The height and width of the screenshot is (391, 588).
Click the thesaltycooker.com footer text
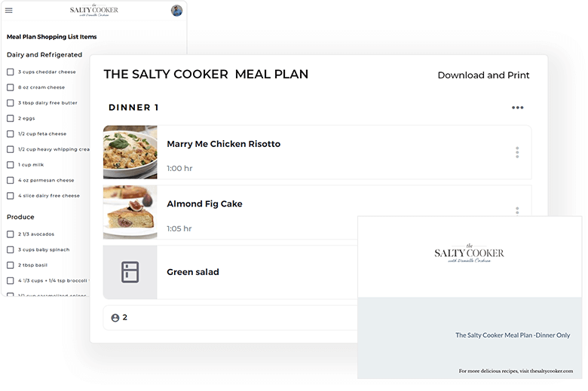[516, 371]
